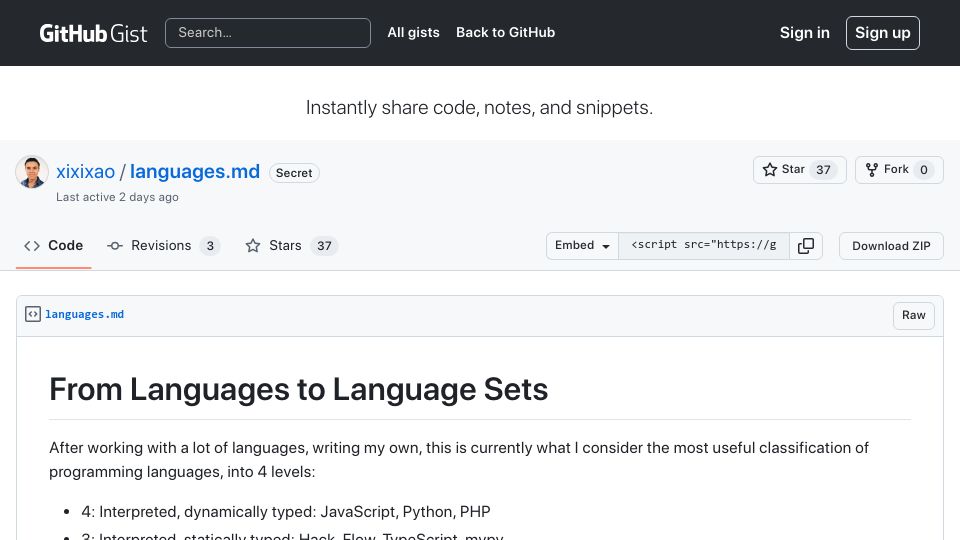
Task: Copy the embed script with clipboard icon
Action: [806, 246]
